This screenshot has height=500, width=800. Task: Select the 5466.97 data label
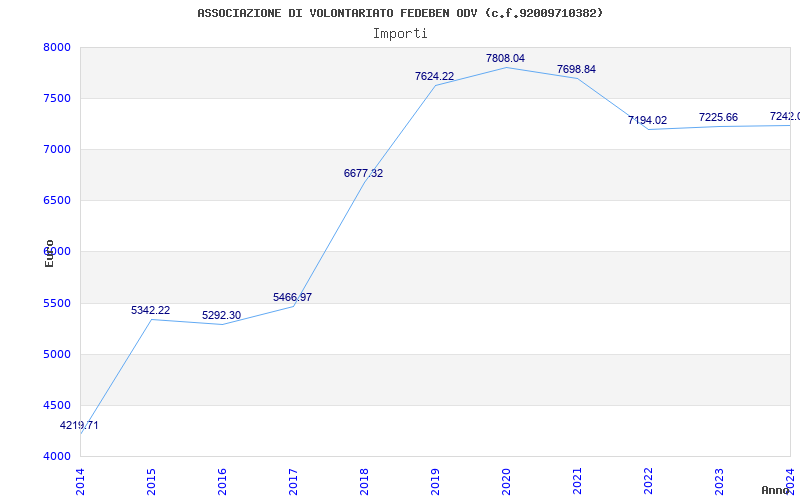tap(292, 297)
